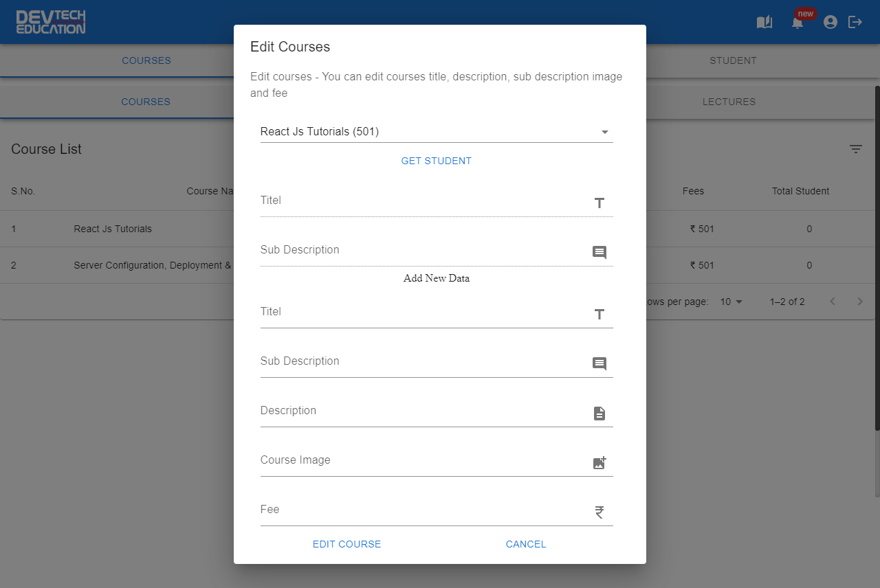Open the React Js Tutorials (501) course dropdown
This screenshot has width=880, height=588.
(437, 132)
